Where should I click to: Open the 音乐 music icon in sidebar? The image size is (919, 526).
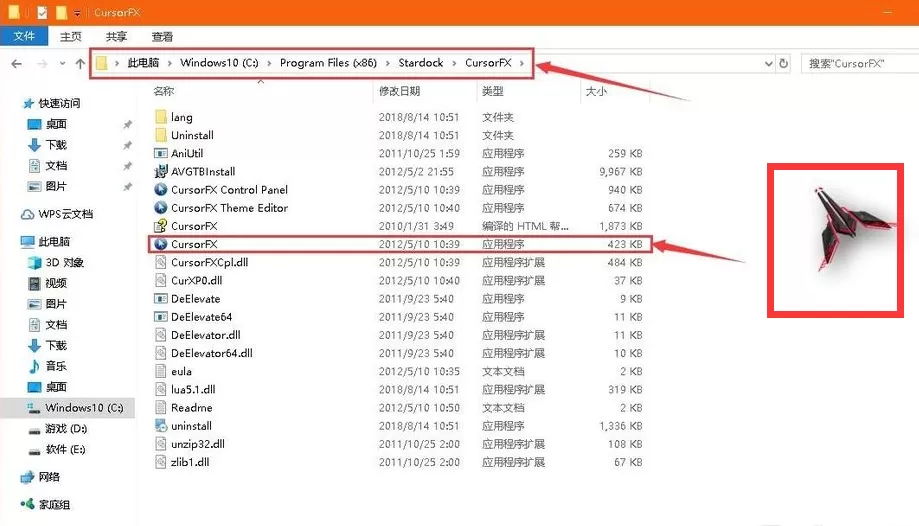(x=35, y=366)
